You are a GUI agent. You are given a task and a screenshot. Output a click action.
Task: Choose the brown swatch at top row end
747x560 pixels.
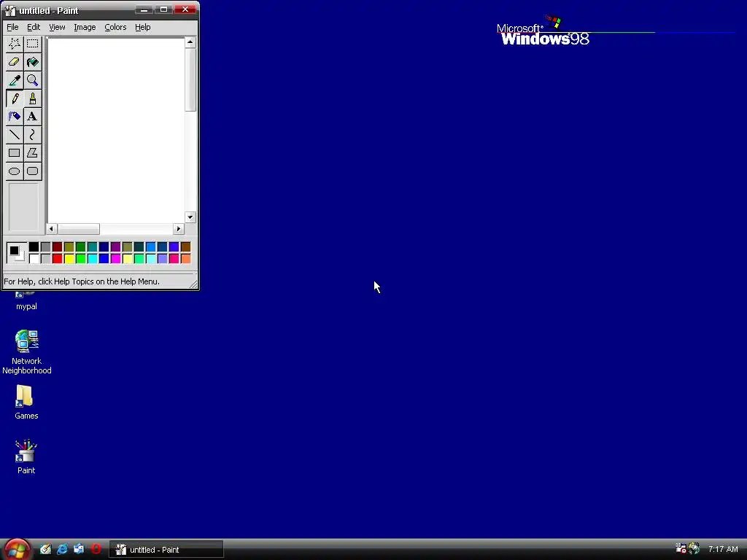coord(186,246)
